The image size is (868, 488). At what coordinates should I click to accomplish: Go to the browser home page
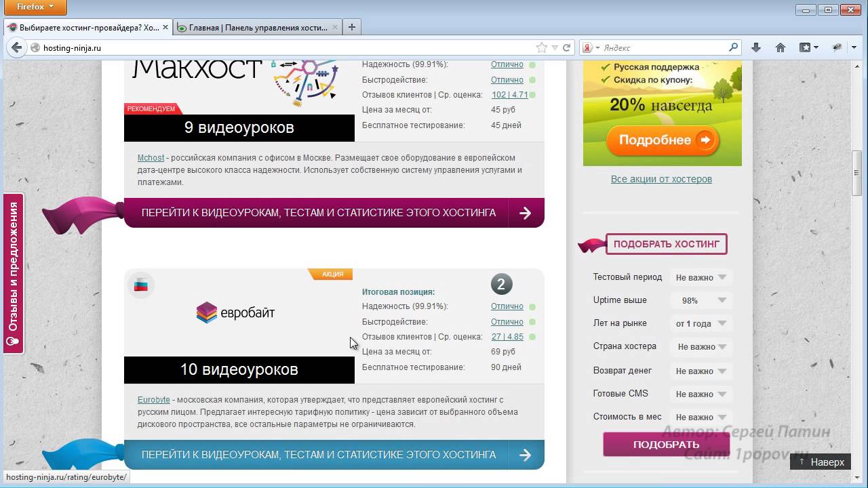pos(781,48)
